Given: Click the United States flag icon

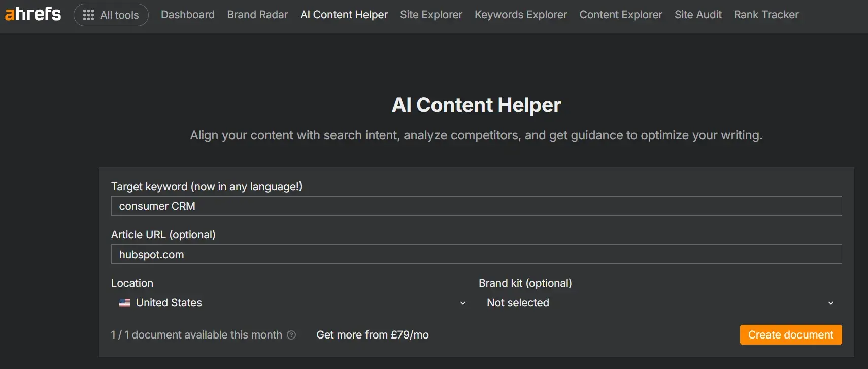Looking at the screenshot, I should pos(124,303).
